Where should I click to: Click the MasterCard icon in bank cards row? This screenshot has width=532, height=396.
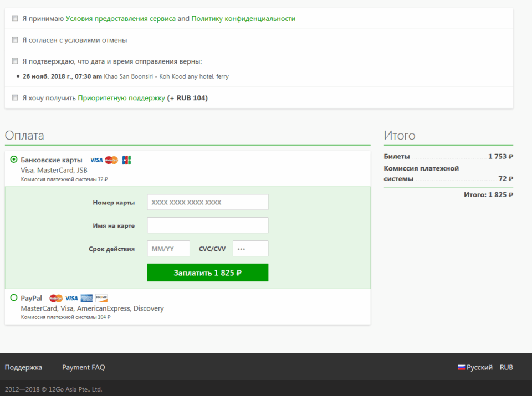[x=111, y=160]
